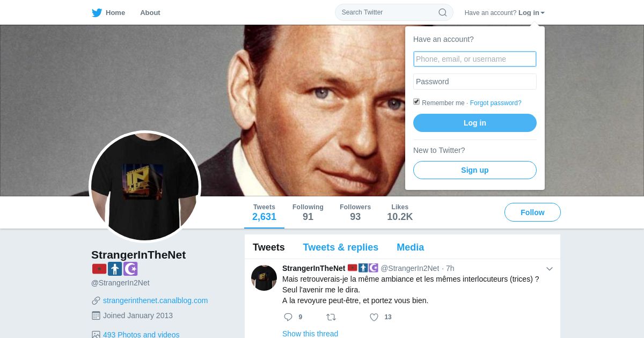The image size is (644, 338).
Task: Focus the Phone, email, or username field
Action: 475,59
